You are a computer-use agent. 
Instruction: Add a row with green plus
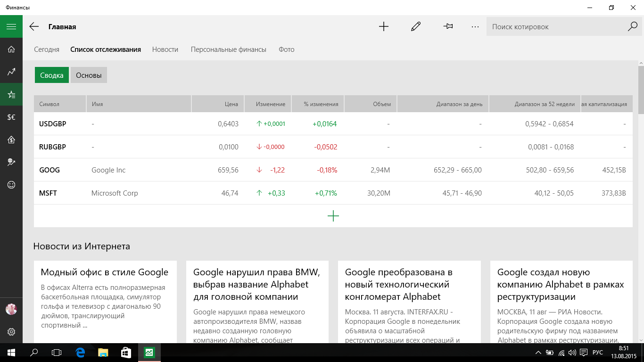[x=333, y=216]
